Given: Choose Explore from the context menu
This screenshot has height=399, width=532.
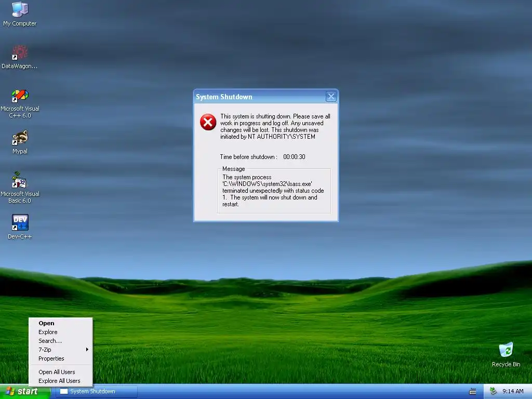Looking at the screenshot, I should pyautogui.click(x=61, y=332).
